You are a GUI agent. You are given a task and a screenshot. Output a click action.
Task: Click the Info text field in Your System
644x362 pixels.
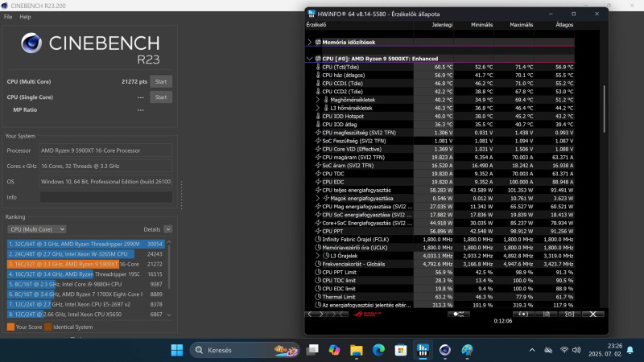[106, 197]
